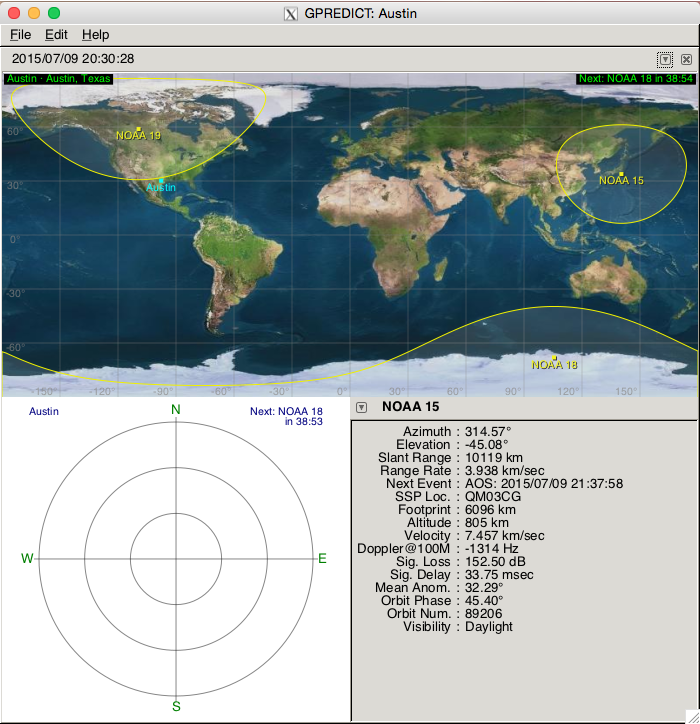Select NOAA 15 satellite marker on map
Image resolution: width=700 pixels, height=724 pixels.
pyautogui.click(x=621, y=174)
